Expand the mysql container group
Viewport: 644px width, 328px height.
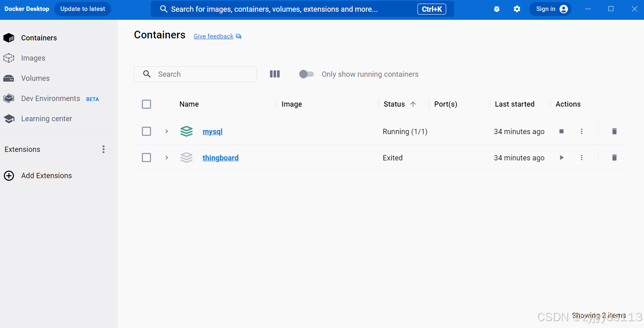[167, 131]
